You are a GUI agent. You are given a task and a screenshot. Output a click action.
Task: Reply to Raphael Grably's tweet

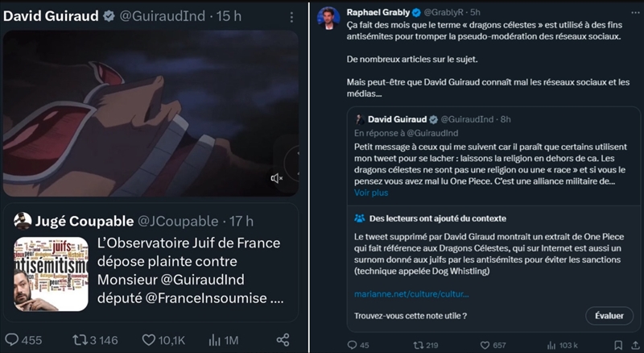coord(352,345)
